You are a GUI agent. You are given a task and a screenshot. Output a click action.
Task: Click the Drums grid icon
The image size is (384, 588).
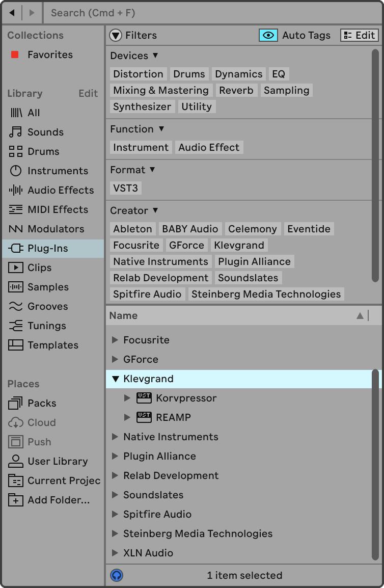16,151
